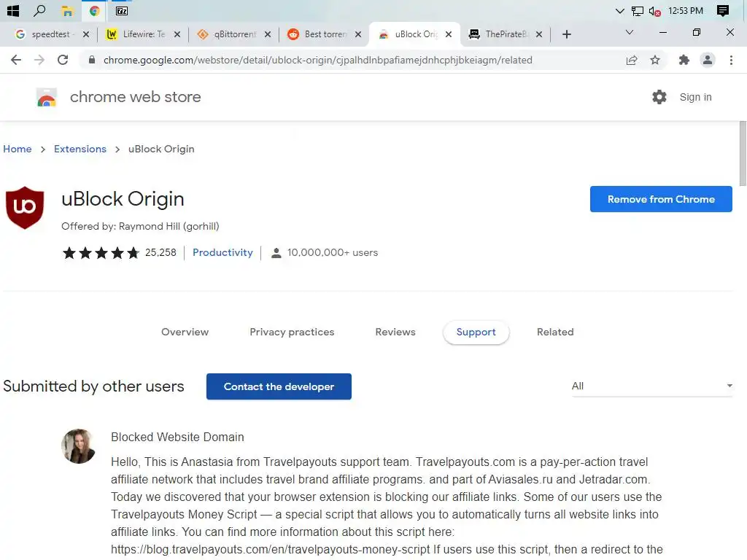Click the uBlock Origin shield logo
The width and height of the screenshot is (747, 560).
[x=25, y=208]
